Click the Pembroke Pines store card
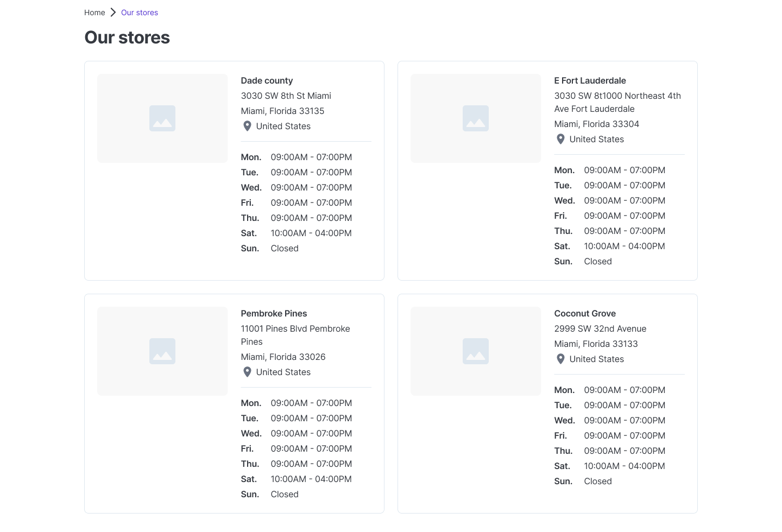 click(x=234, y=403)
